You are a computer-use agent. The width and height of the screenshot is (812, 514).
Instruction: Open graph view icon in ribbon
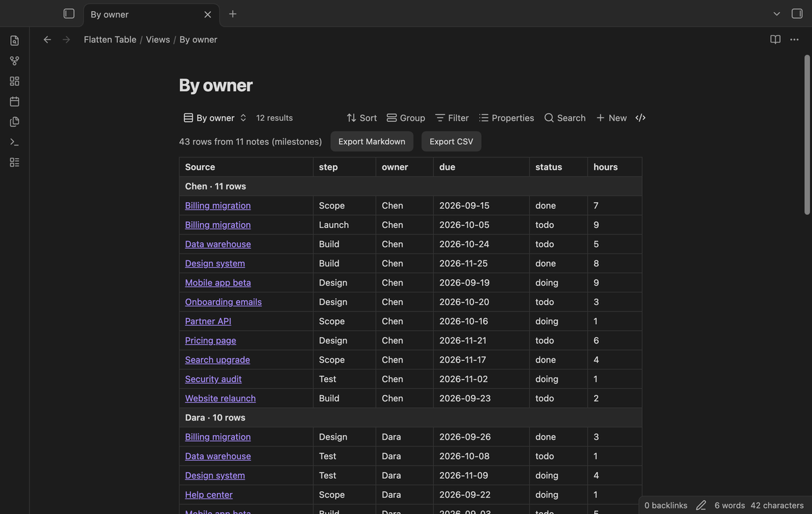click(14, 61)
